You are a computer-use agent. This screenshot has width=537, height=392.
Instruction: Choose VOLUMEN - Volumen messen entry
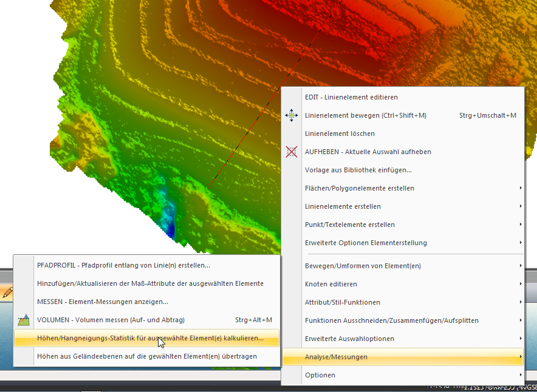point(146,320)
